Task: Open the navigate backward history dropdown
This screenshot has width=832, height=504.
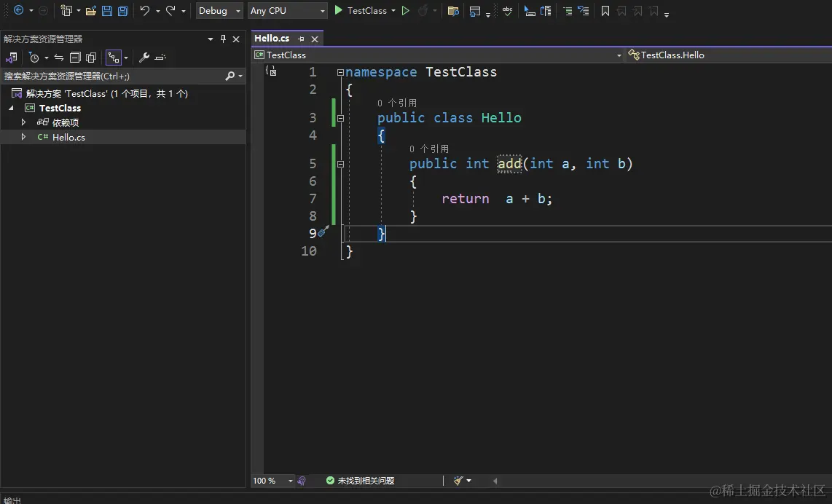Action: [31, 11]
